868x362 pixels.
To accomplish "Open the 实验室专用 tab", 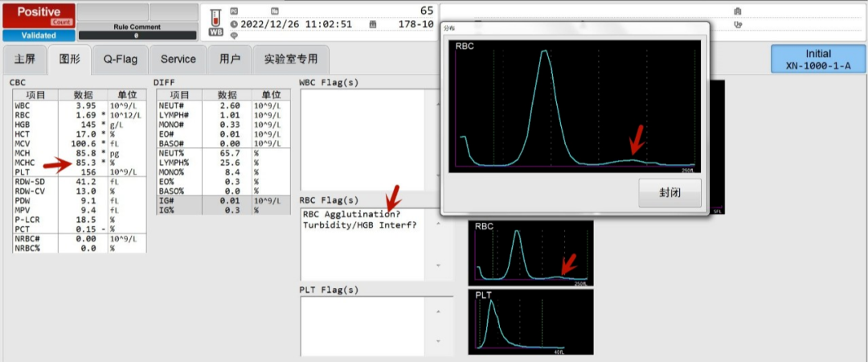I will click(x=291, y=60).
